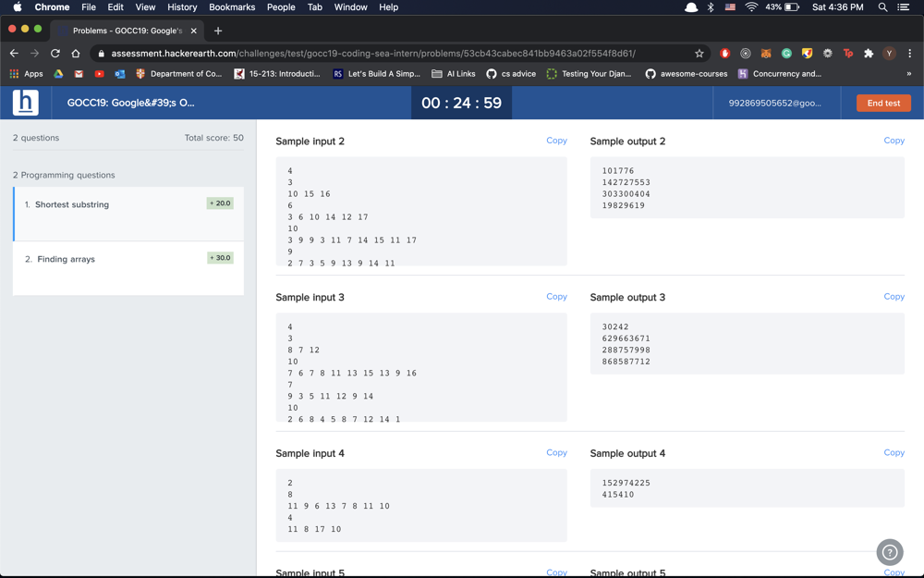This screenshot has height=578, width=924.
Task: Click the Grammarly extension icon
Action: [786, 53]
